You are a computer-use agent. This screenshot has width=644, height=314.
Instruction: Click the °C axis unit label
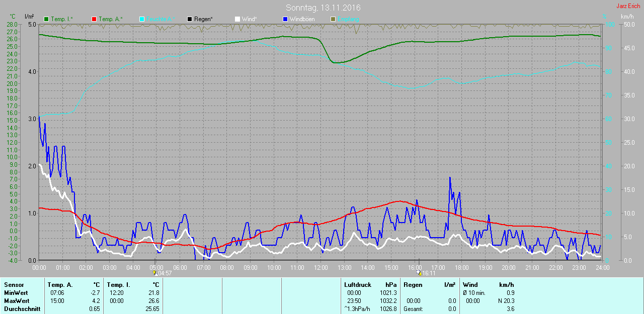pyautogui.click(x=13, y=17)
